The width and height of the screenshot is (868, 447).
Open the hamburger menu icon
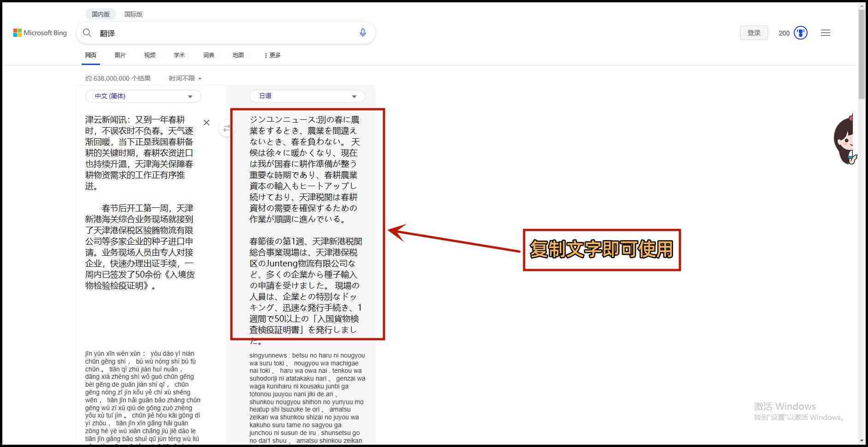click(826, 33)
